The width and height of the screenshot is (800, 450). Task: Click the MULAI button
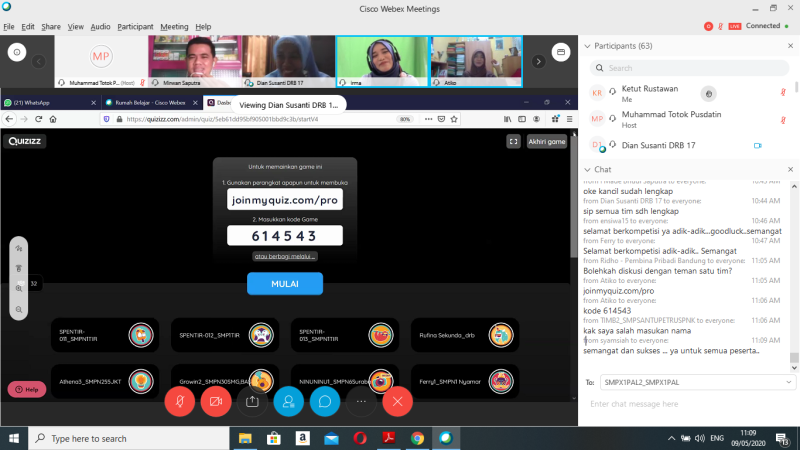coord(285,284)
